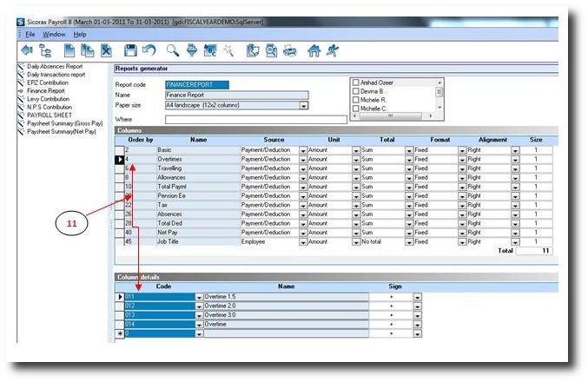Screen dimensions: 588x382
Task: Click the running man exit icon
Action: click(332, 50)
